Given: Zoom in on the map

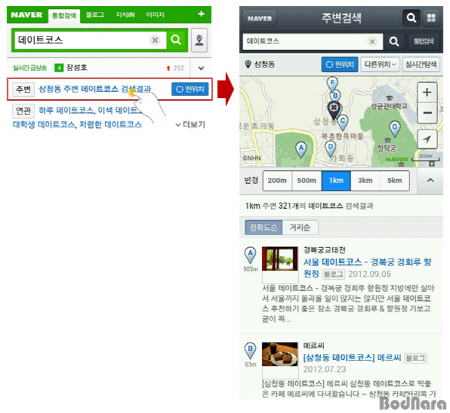Looking at the screenshot, I should coord(427,92).
